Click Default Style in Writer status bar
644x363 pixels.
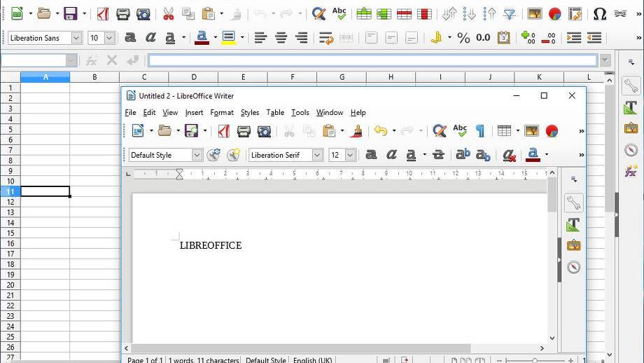(x=265, y=360)
